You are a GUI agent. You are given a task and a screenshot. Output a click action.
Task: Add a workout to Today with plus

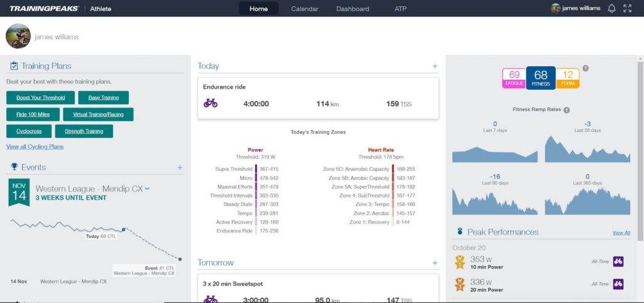[435, 66]
